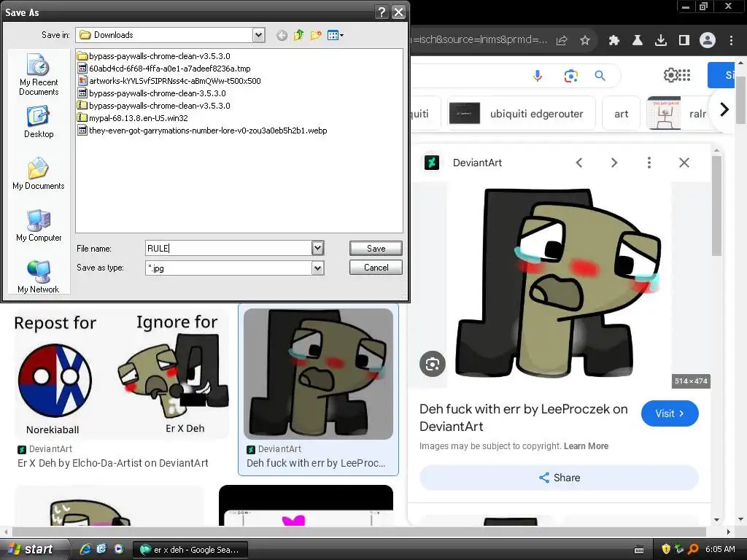The image size is (747, 560).
Task: Open the Er X Deh by Elcho-Da-Artist result
Action: coord(122,374)
